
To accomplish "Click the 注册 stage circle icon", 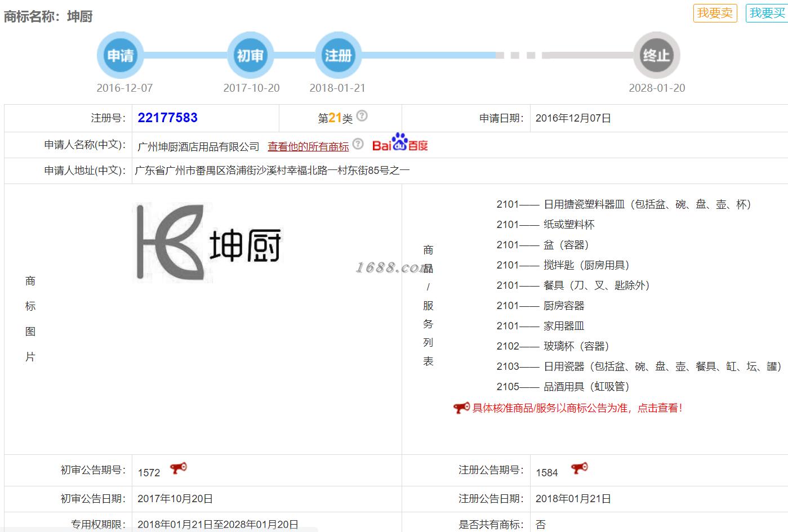I will 338,55.
